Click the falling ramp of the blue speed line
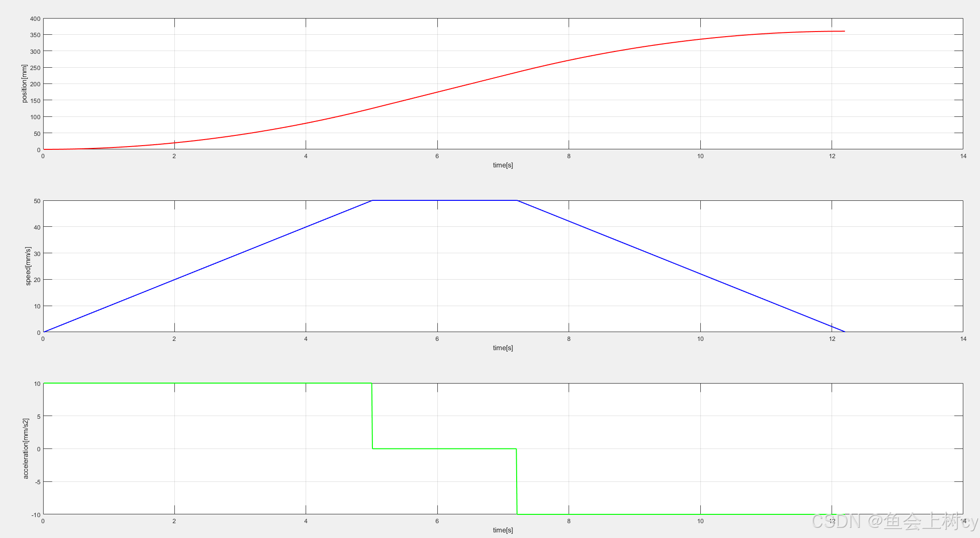980x538 pixels. coord(681,266)
